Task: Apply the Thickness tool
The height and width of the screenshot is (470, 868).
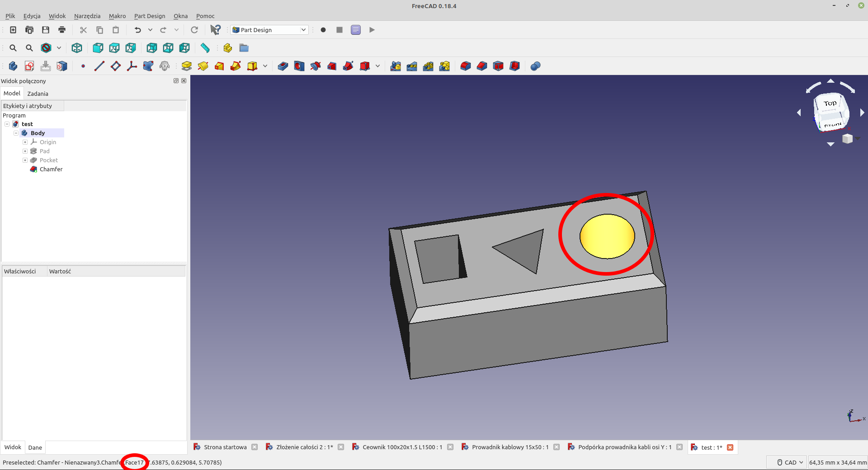Action: (514, 66)
